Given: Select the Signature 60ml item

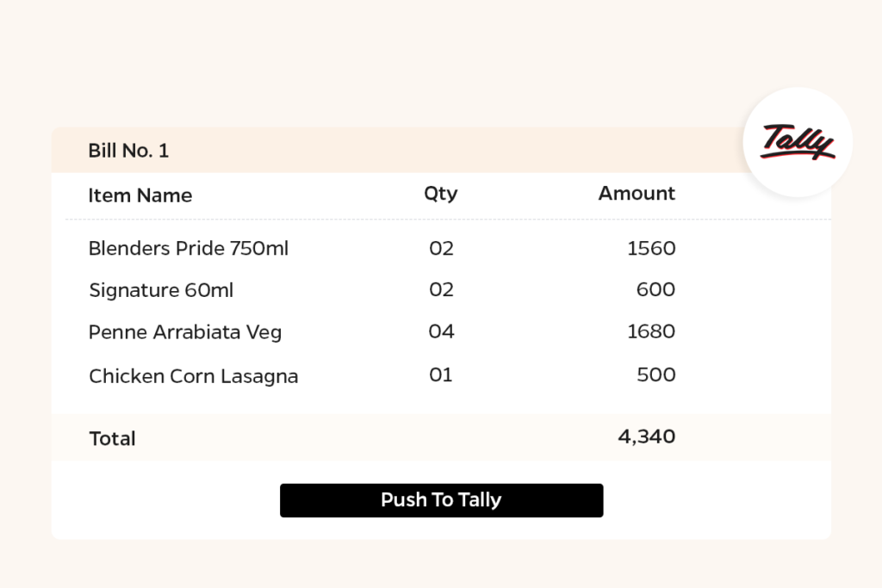Looking at the screenshot, I should [x=161, y=290].
